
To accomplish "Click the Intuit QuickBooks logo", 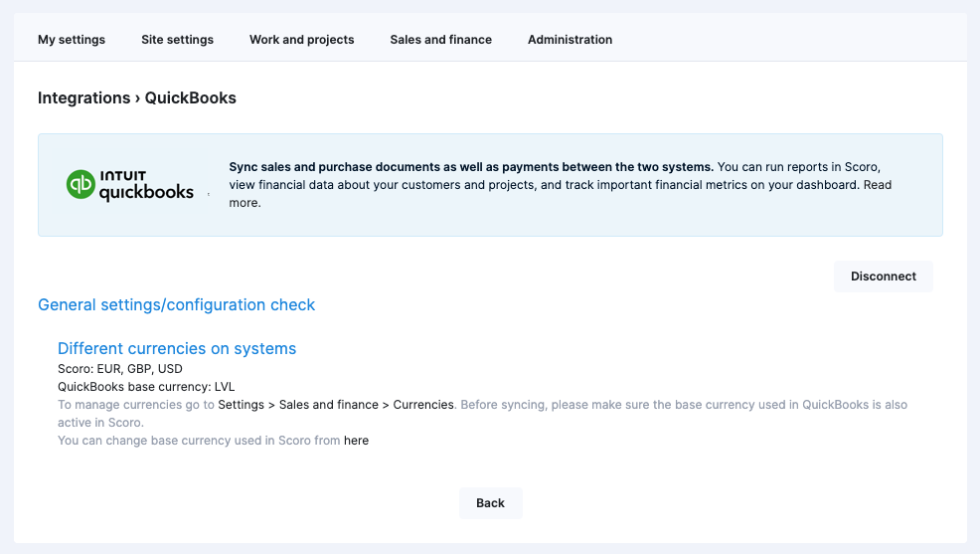I will coord(130,184).
